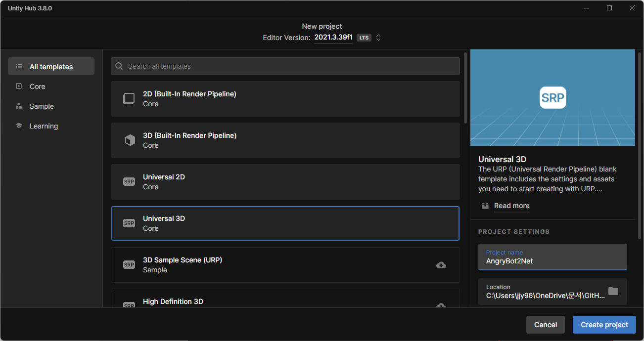This screenshot has width=644, height=341.
Task: Open the Read more link
Action: 511,206
